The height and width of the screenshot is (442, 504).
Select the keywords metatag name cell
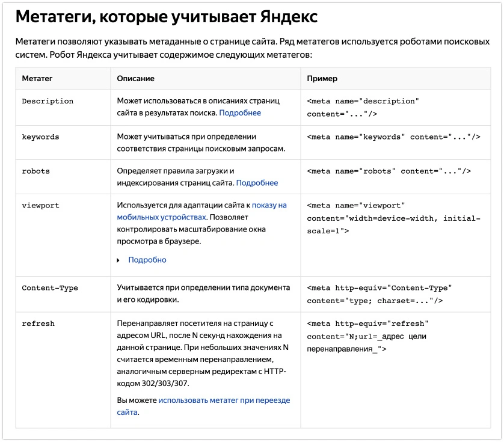pos(40,137)
